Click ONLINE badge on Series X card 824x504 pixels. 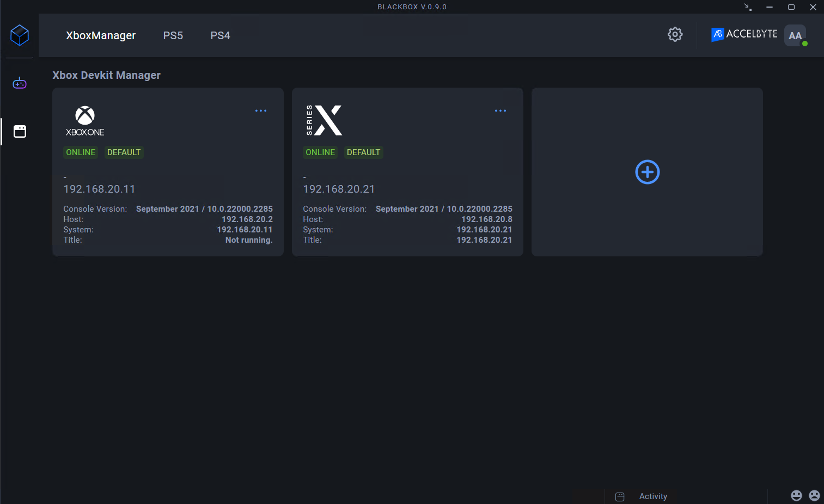point(320,152)
